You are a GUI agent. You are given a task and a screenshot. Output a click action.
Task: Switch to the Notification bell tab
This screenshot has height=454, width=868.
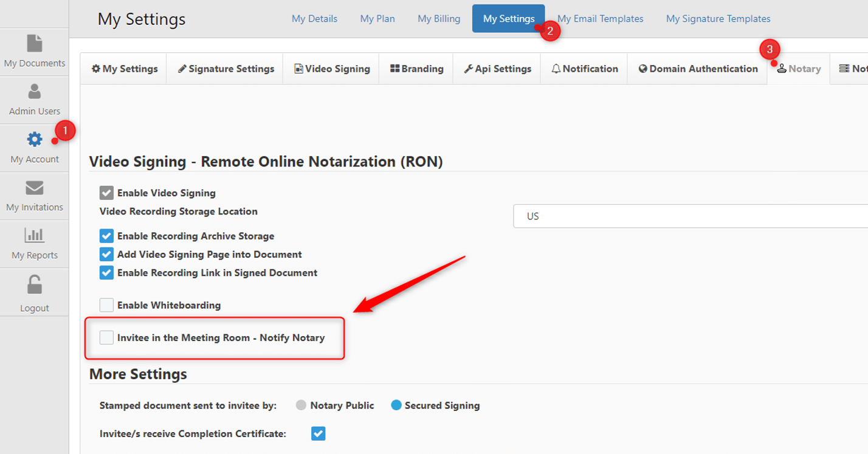point(584,69)
